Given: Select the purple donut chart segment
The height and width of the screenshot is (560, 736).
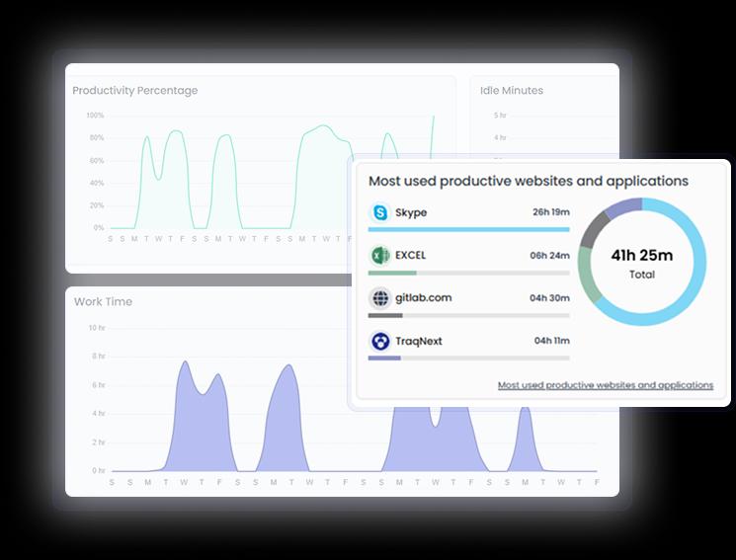Looking at the screenshot, I should (624, 206).
